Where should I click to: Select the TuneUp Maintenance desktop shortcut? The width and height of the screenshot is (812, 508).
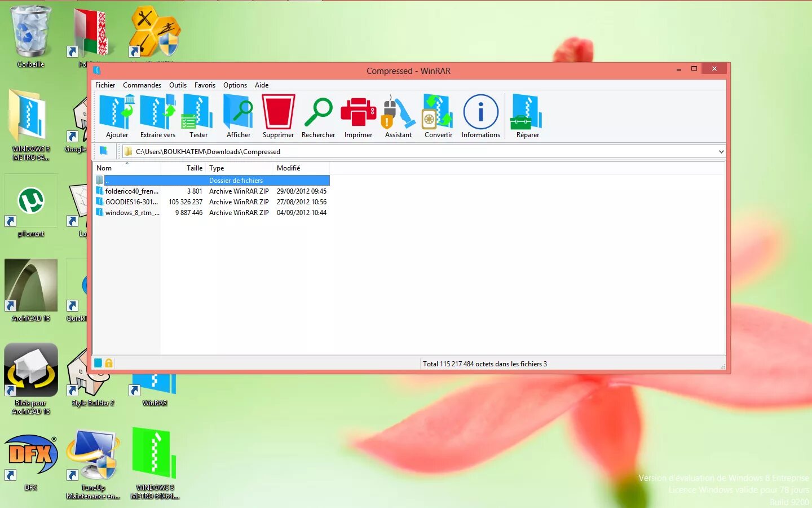tap(93, 464)
